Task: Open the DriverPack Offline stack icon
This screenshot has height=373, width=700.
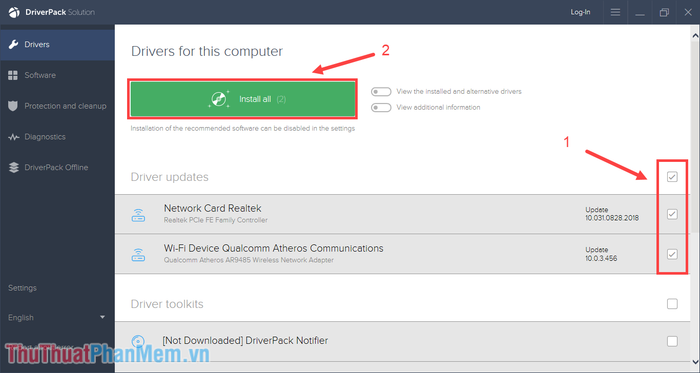Action: pyautogui.click(x=13, y=167)
